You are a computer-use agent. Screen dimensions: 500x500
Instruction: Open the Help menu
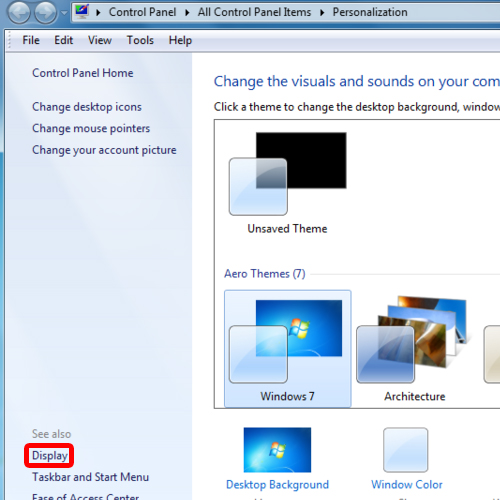pyautogui.click(x=180, y=40)
